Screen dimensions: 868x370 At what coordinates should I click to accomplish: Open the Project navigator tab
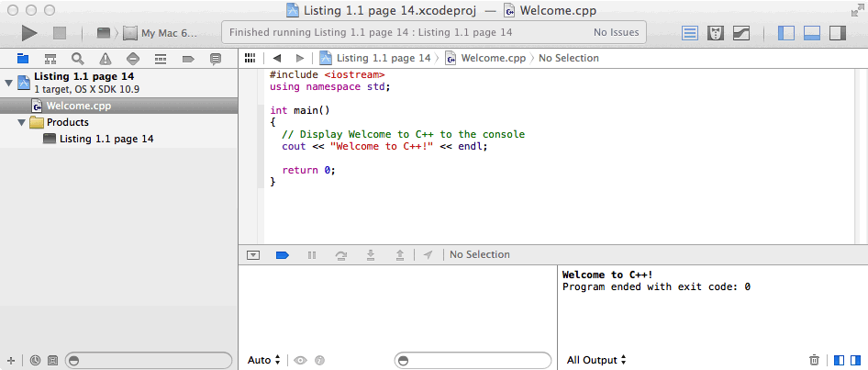23,58
